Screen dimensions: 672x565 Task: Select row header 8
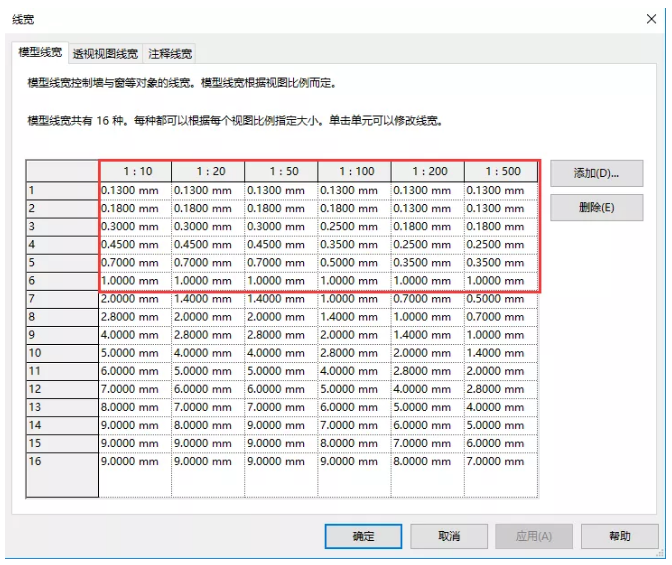[62, 317]
